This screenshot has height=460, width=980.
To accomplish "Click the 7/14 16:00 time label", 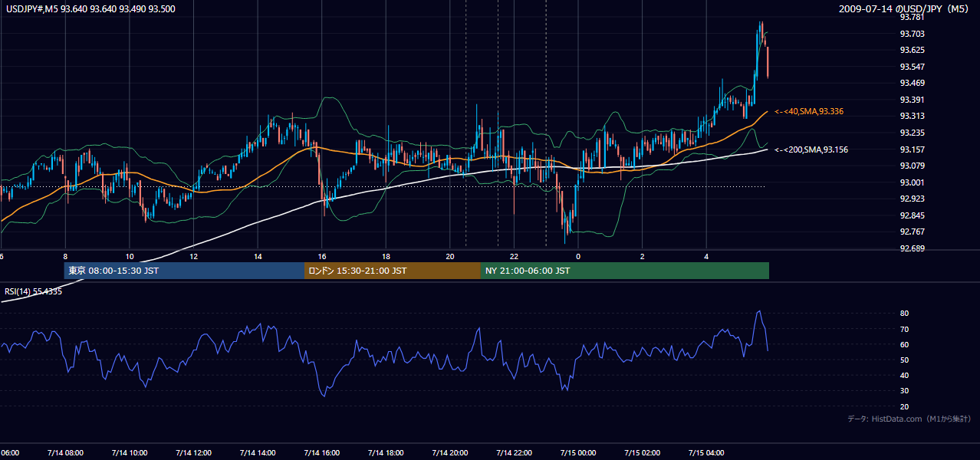I will (x=321, y=453).
